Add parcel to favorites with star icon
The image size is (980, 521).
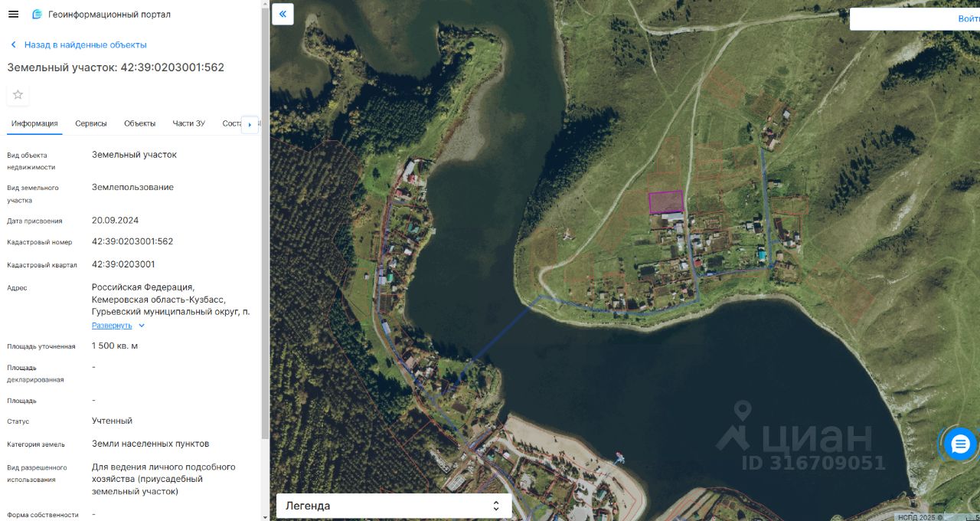click(x=18, y=95)
